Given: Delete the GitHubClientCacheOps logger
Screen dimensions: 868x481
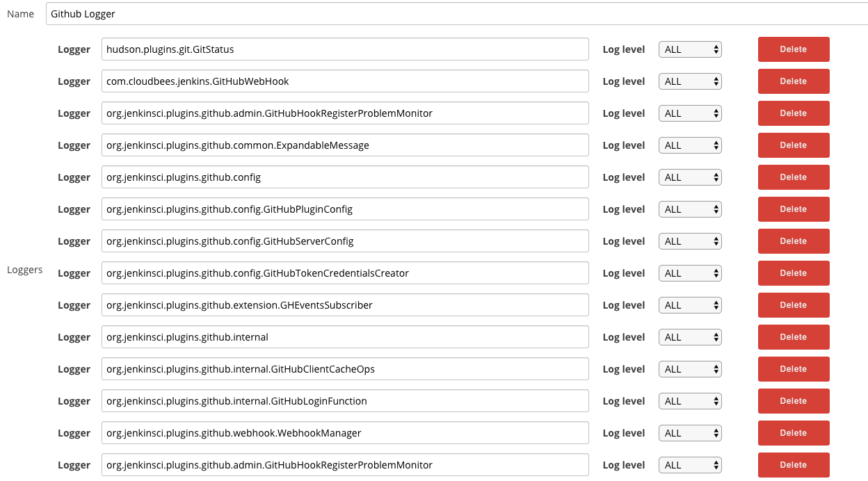Looking at the screenshot, I should click(x=793, y=368).
